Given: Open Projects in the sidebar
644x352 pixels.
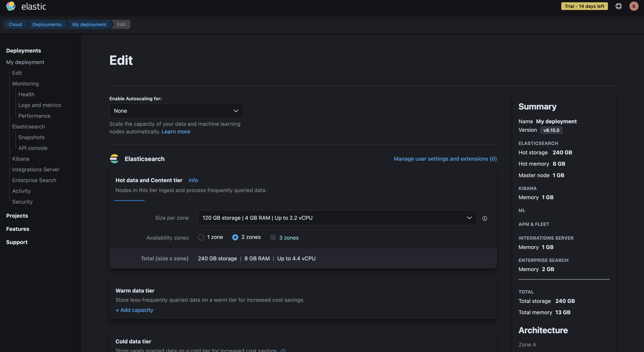Looking at the screenshot, I should 17,216.
